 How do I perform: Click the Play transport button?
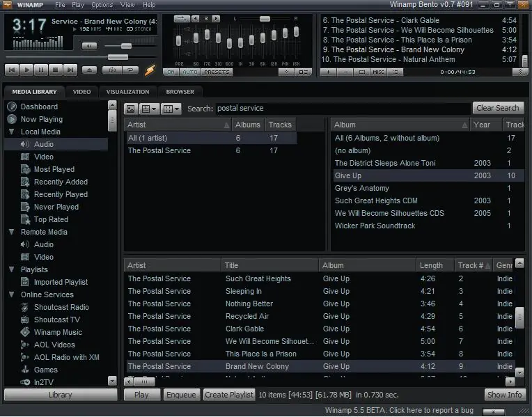26,70
